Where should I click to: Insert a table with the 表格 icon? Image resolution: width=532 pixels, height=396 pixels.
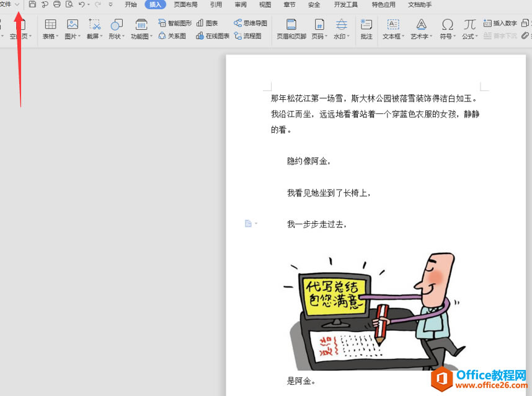(51, 24)
